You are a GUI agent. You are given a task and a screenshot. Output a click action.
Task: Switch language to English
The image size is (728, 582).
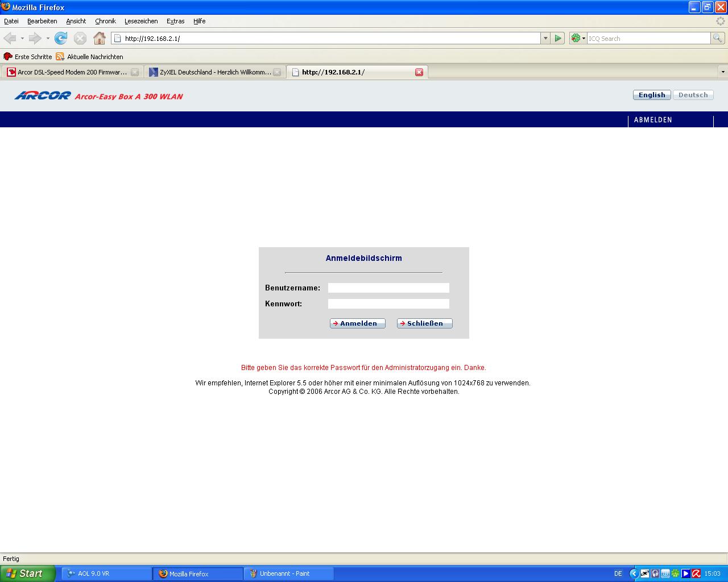tap(652, 95)
